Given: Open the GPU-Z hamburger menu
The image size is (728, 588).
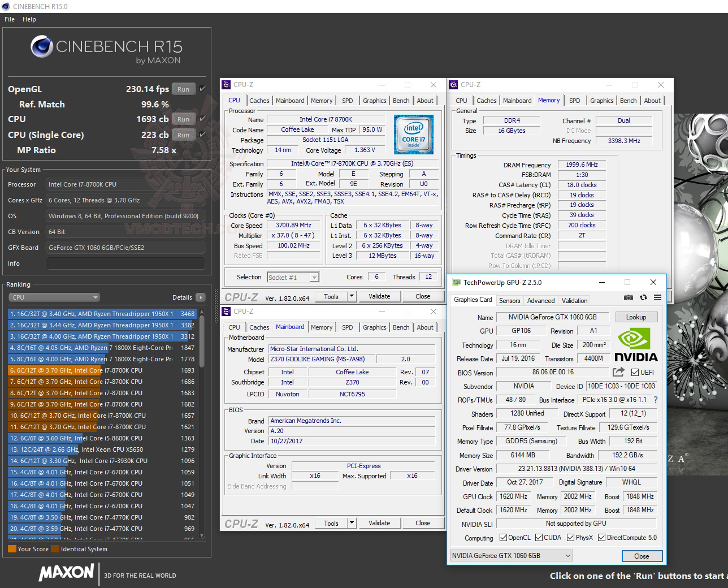Looking at the screenshot, I should [657, 297].
